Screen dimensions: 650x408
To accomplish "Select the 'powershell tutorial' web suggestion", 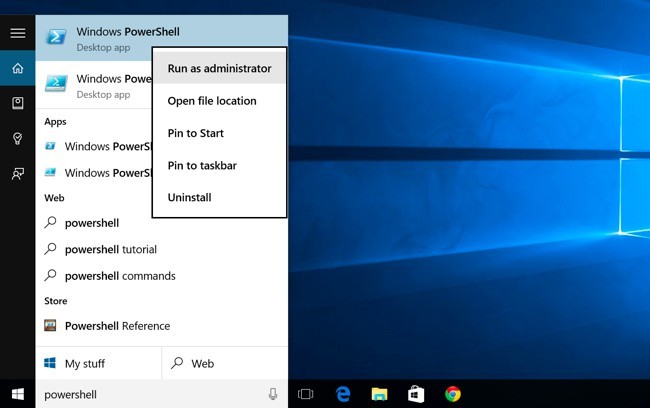I will click(110, 249).
